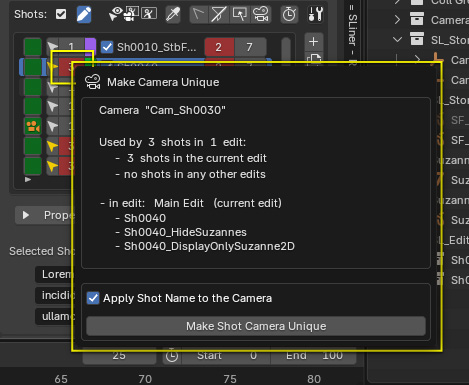The height and width of the screenshot is (385, 469).
Task: Expand the small triangle below shots list
Action: point(28,180)
